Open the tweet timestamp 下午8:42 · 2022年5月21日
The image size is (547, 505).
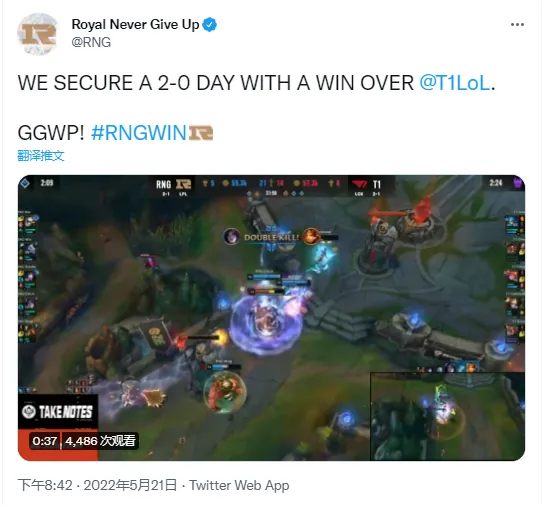(x=98, y=485)
